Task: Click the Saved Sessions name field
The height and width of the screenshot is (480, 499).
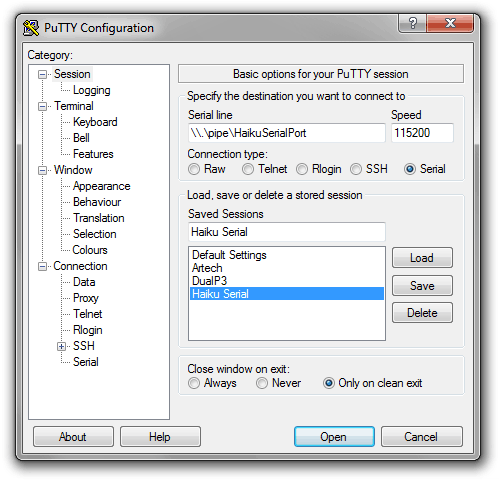Action: 287,232
